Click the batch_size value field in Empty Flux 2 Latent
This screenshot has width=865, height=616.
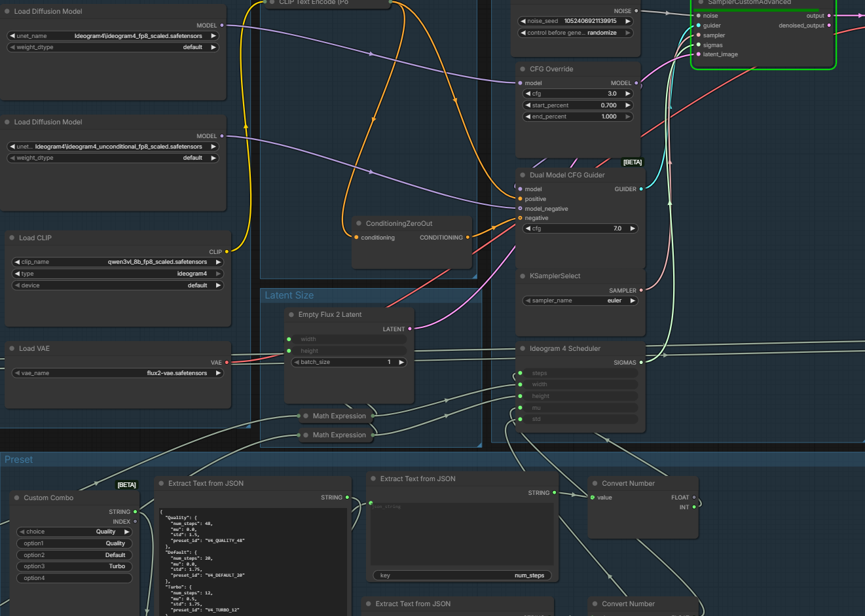tap(349, 362)
